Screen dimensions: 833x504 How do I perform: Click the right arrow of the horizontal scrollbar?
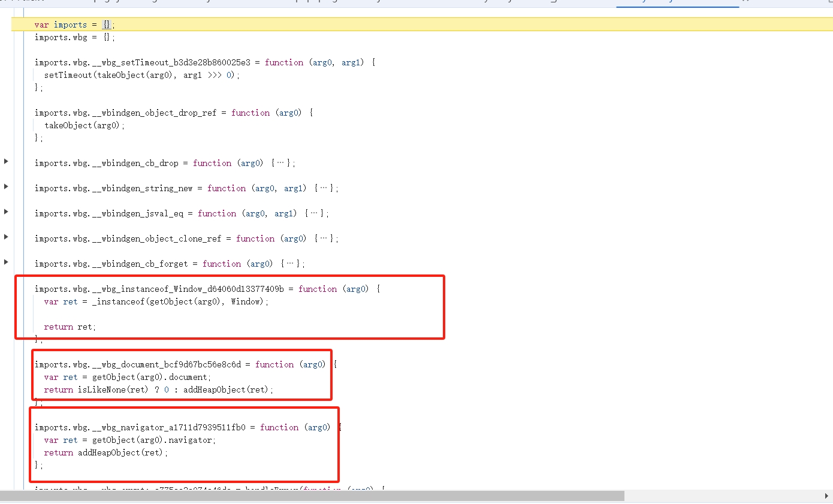828,496
